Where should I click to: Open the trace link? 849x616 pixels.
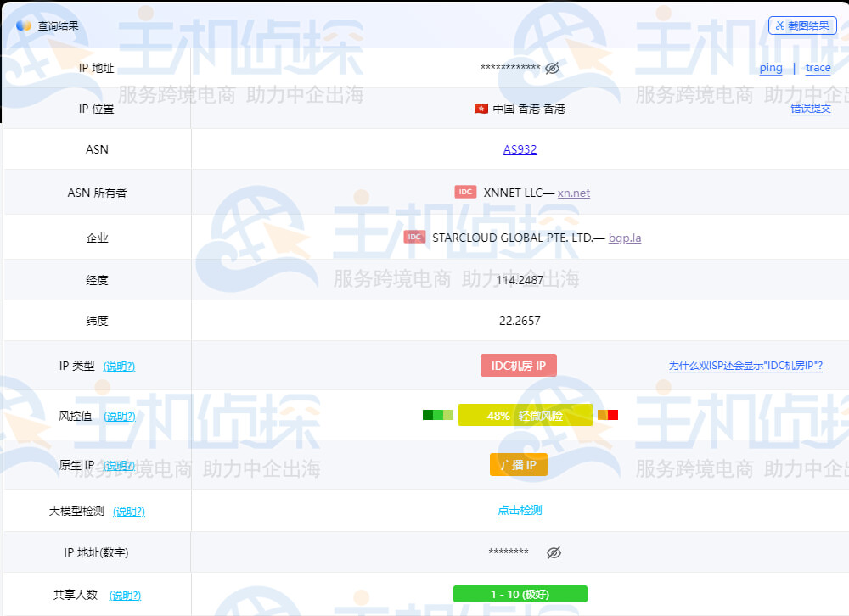(818, 68)
